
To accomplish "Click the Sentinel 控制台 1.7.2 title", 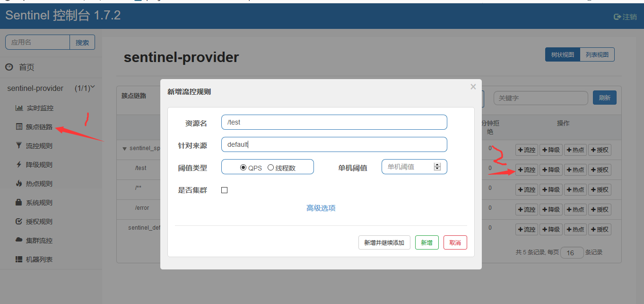I will coord(63,16).
